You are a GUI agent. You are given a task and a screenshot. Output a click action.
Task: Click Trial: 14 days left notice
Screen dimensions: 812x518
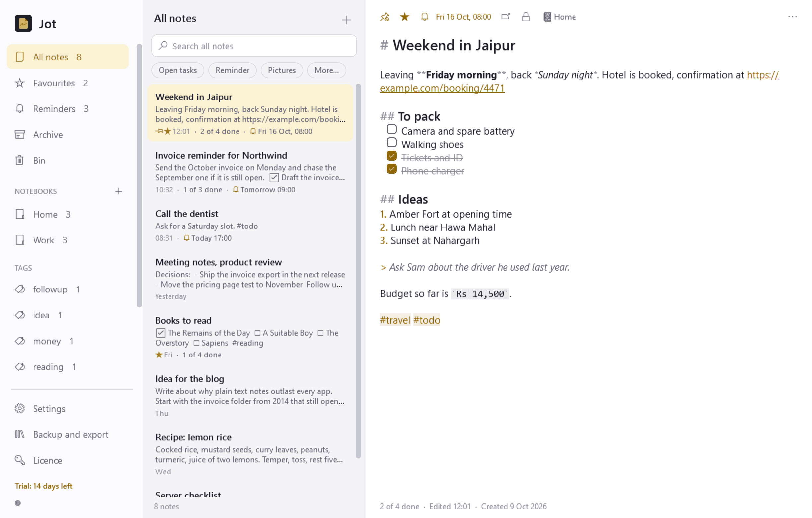pos(43,486)
